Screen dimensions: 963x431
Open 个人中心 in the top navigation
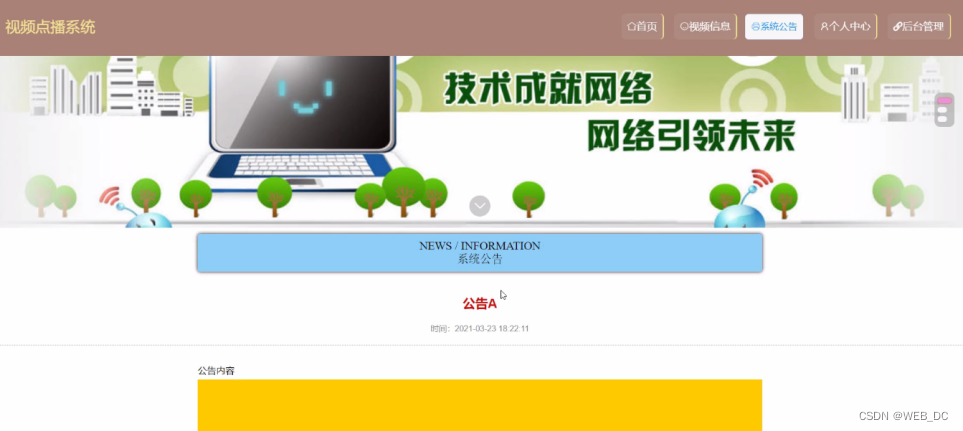[846, 26]
